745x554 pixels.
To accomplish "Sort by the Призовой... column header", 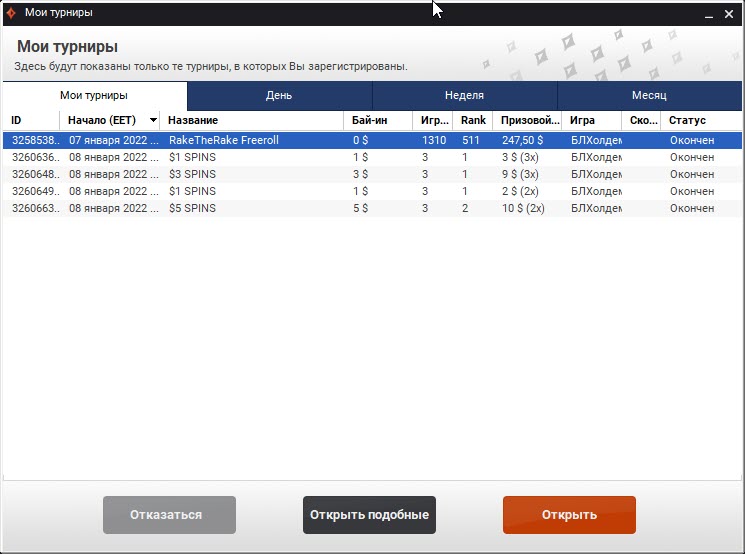I will (528, 120).
